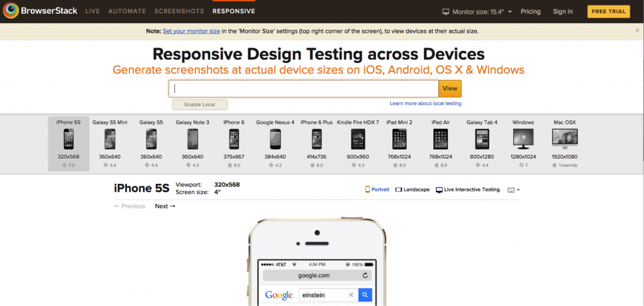Click the View button
Image resolution: width=644 pixels, height=306 pixels.
coord(450,89)
